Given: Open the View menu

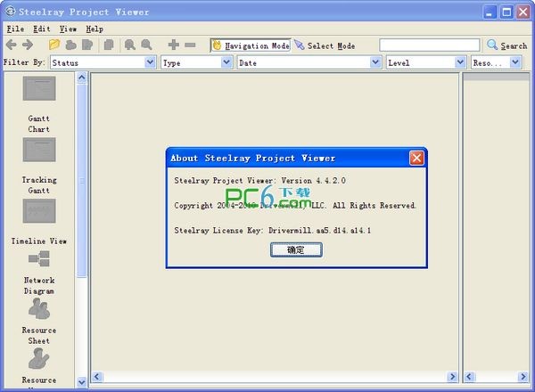Looking at the screenshot, I should click(x=68, y=29).
